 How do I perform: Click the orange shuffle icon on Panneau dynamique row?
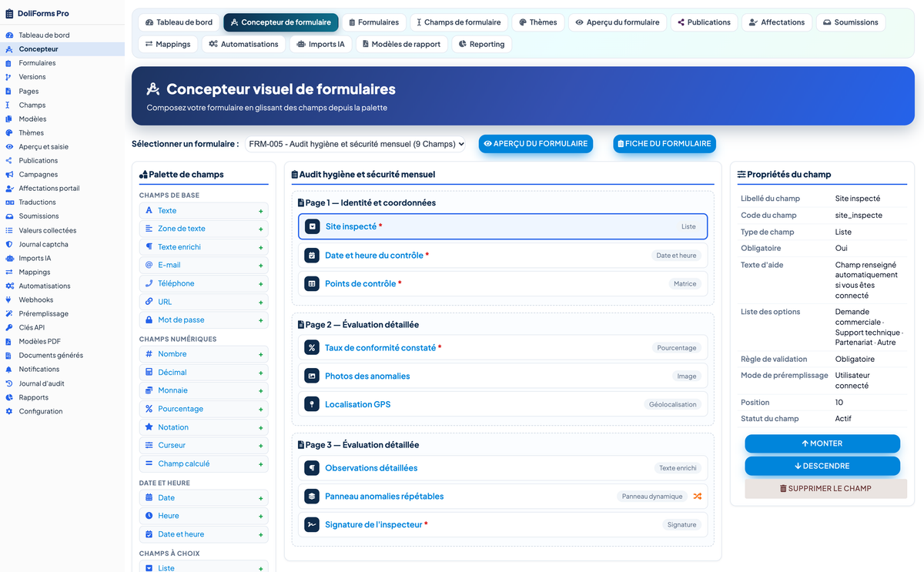click(x=698, y=497)
